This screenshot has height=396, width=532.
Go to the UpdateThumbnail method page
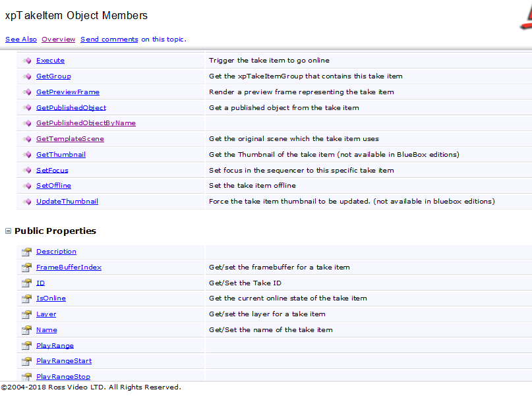pos(67,202)
